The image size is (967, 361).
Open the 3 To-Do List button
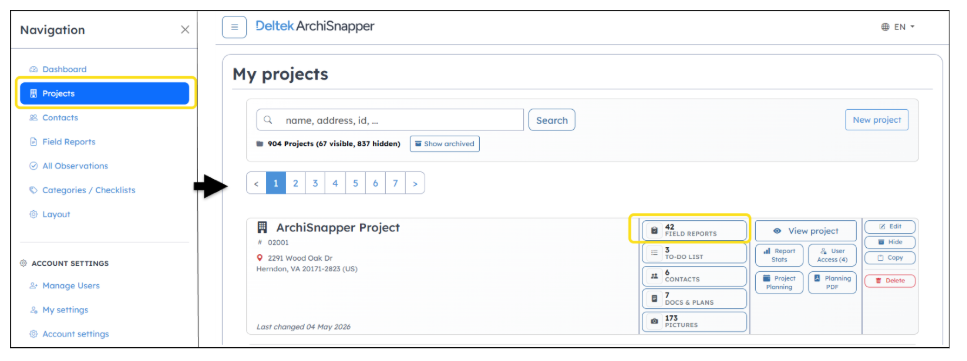pos(694,253)
